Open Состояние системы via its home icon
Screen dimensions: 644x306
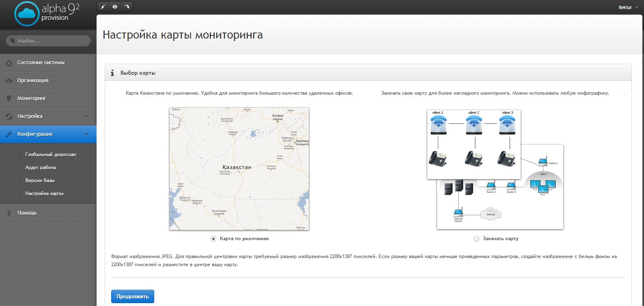[x=9, y=63]
